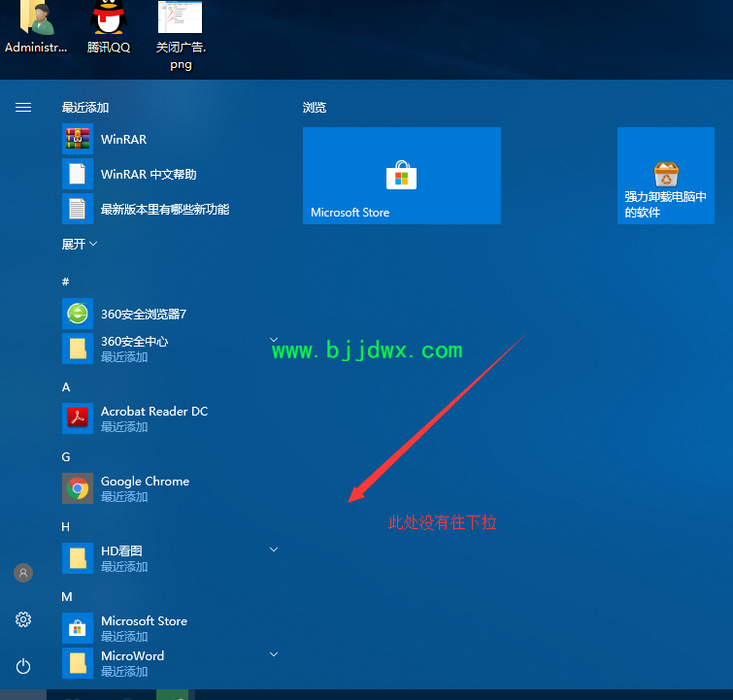Click the G section letter header

66,457
